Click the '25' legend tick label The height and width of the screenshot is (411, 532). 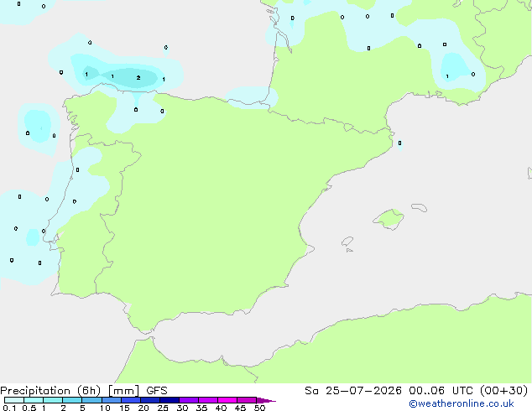click(x=163, y=408)
